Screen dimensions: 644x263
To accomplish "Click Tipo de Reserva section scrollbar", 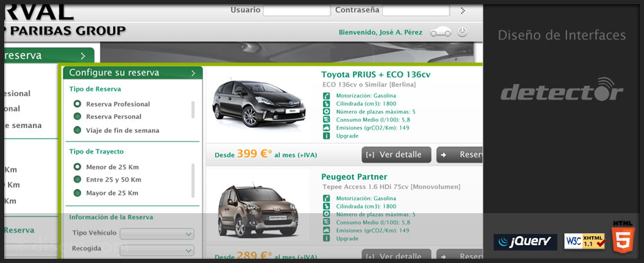I will (x=193, y=109).
